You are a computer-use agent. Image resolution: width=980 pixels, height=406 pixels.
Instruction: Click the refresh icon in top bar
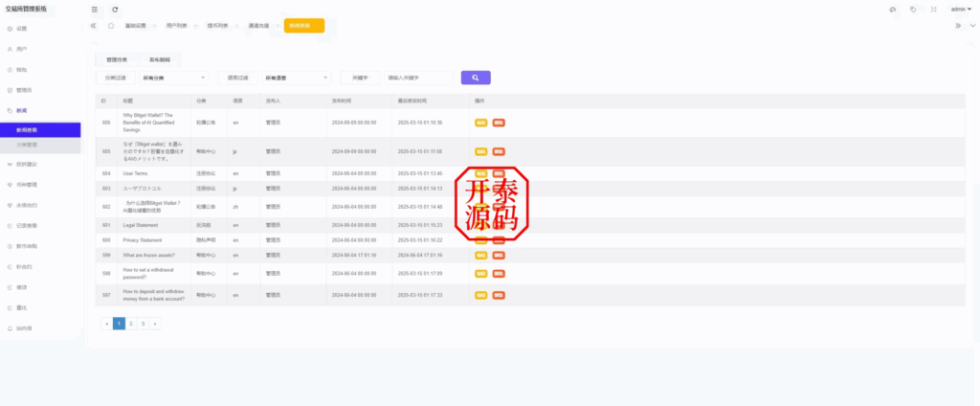click(x=115, y=9)
